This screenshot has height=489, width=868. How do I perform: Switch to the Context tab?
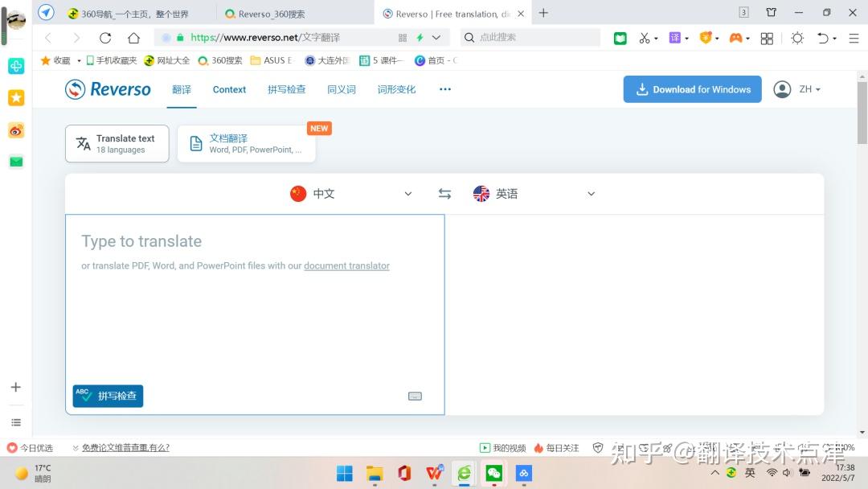(228, 89)
